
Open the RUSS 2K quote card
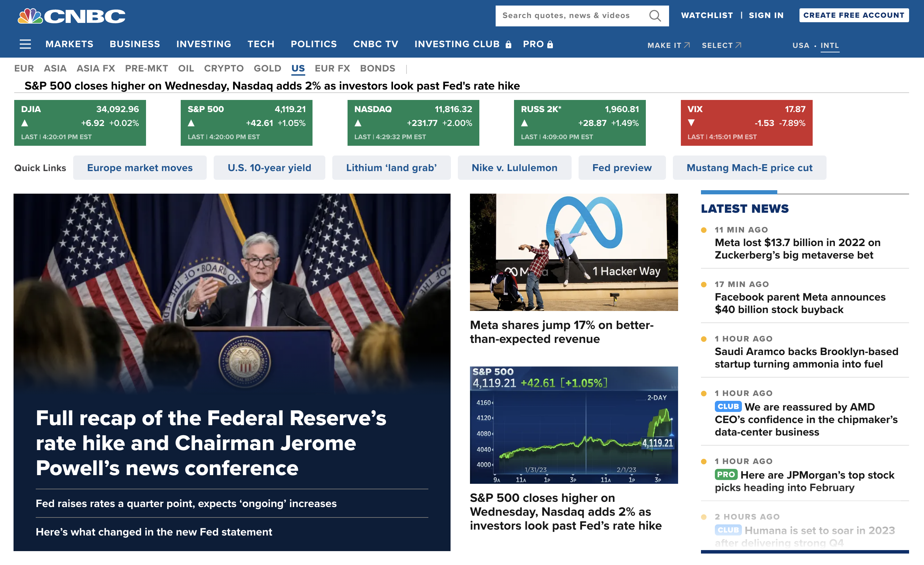[579, 123]
